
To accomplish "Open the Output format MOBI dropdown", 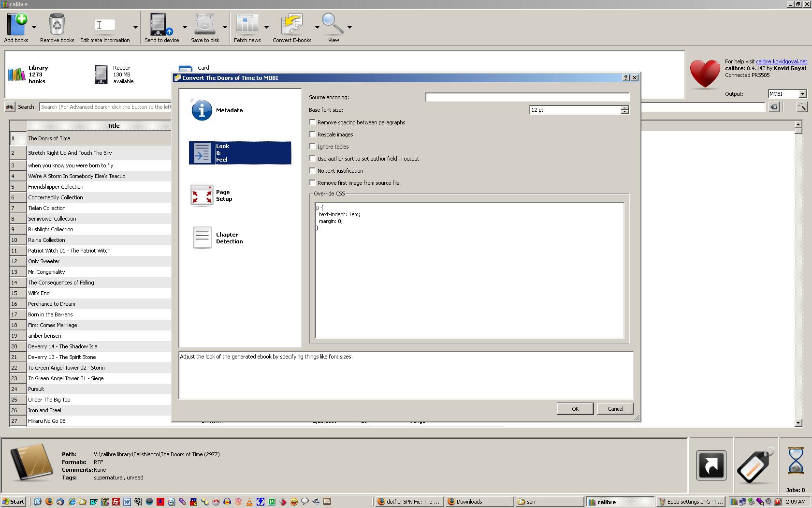I will tap(802, 94).
